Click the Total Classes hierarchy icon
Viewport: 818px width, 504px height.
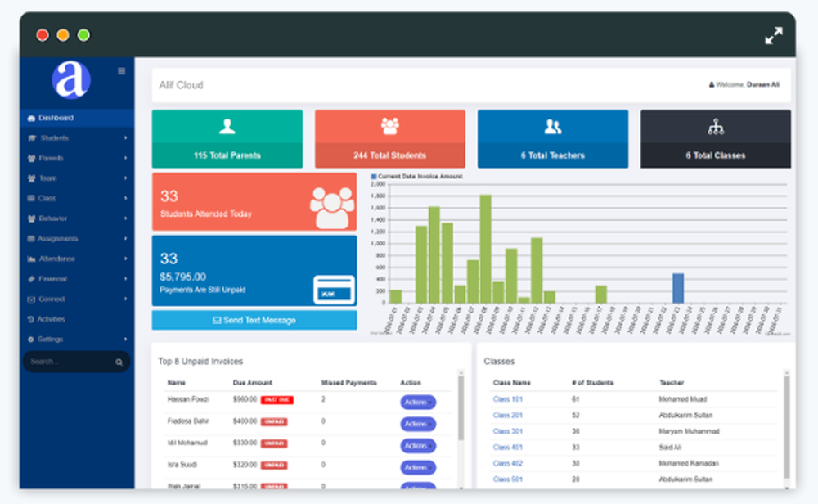pos(716,127)
